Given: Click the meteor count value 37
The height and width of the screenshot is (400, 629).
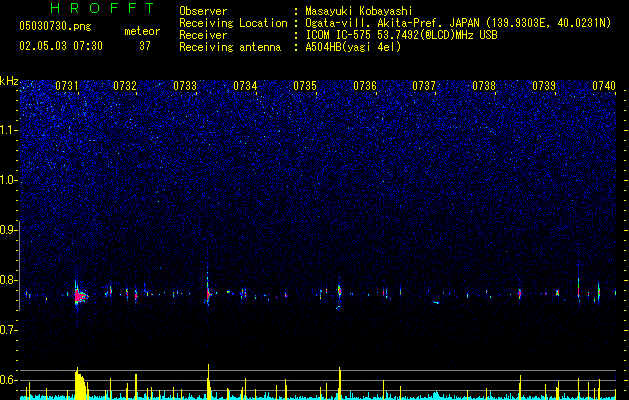Looking at the screenshot, I should pos(145,46).
